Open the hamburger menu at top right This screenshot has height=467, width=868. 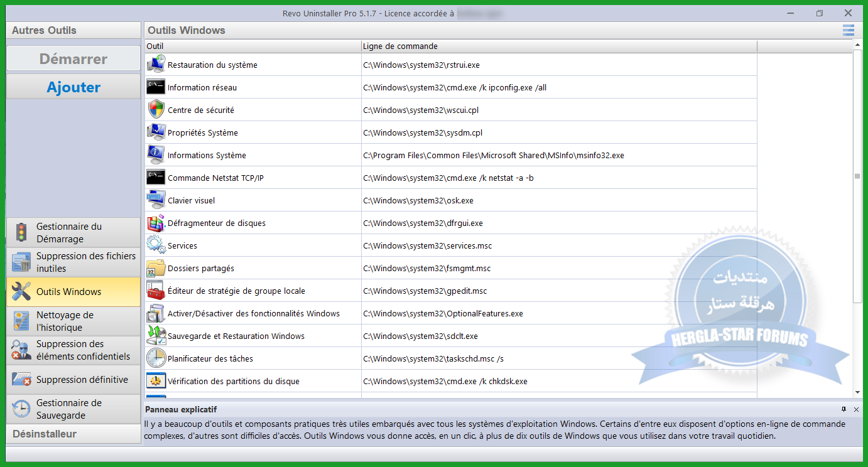point(849,30)
